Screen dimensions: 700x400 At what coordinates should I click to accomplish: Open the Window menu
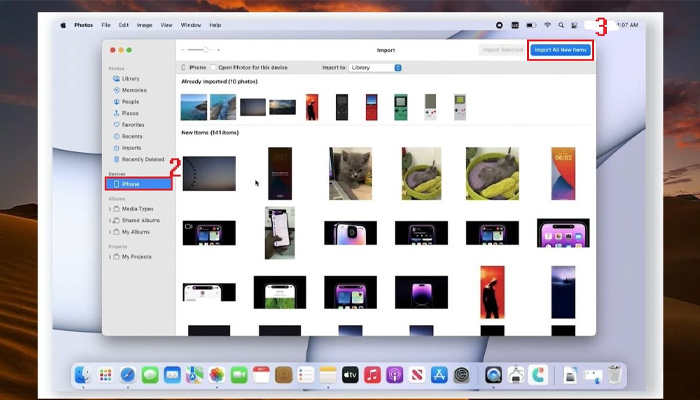191,25
